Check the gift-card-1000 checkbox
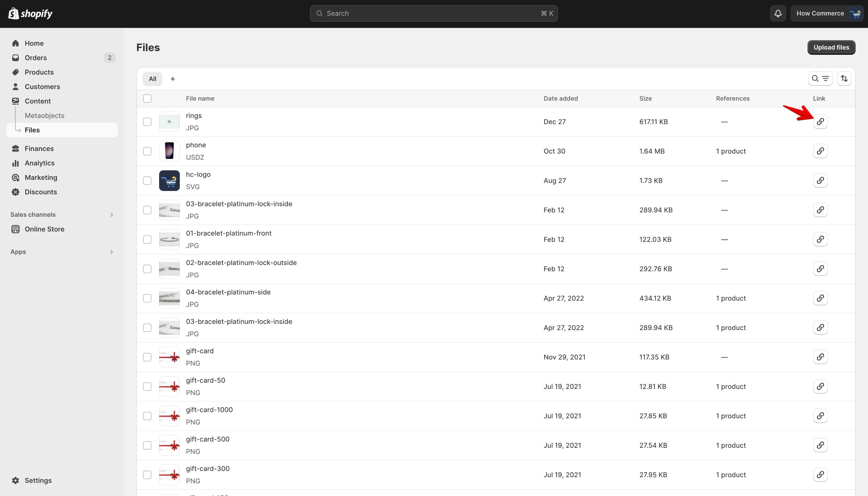Screen dimensions: 868x496 click(x=147, y=416)
